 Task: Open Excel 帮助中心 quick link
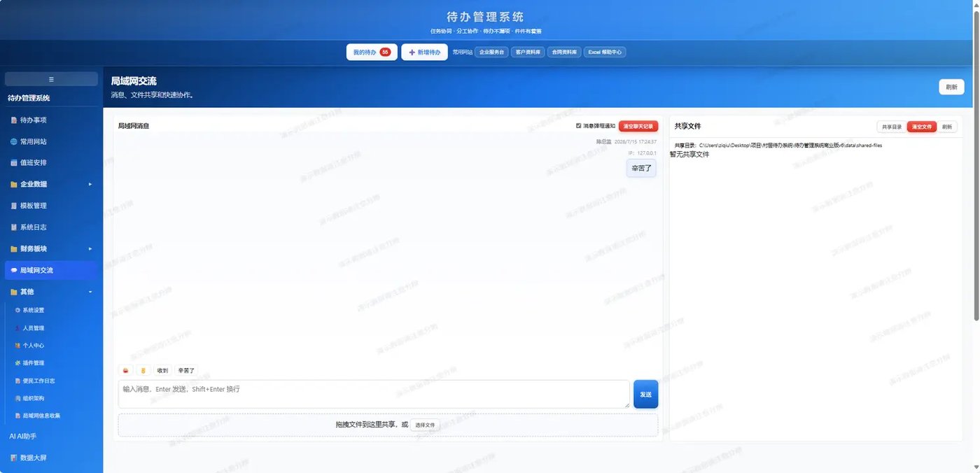point(605,52)
